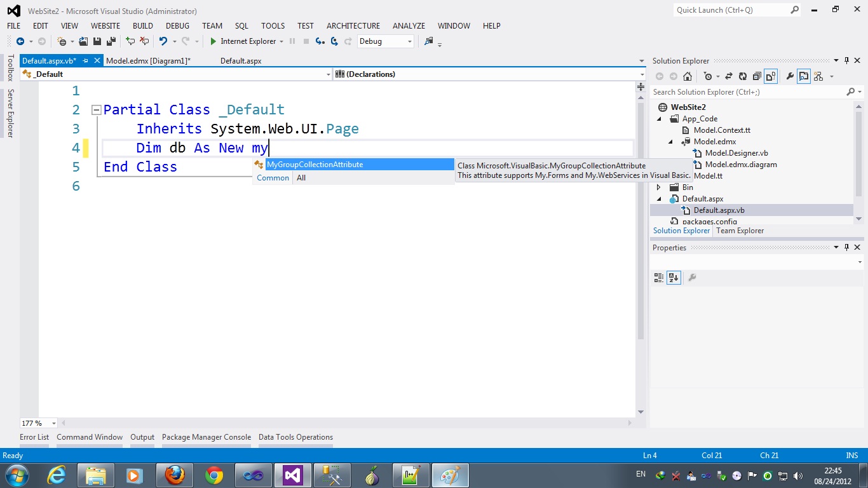
Task: Click the Undo toolbar arrow
Action: tap(163, 41)
